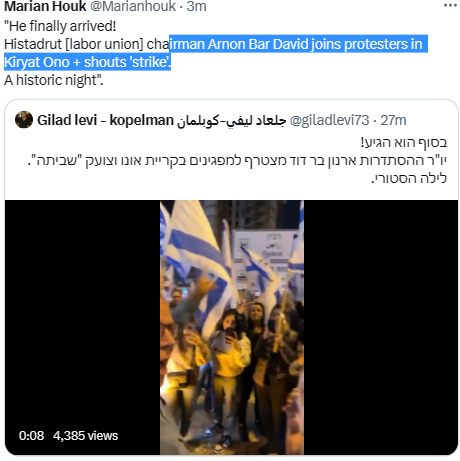Viewport: 460px width, 461px height.
Task: Click the 4,385 views counter
Action: tap(85, 436)
